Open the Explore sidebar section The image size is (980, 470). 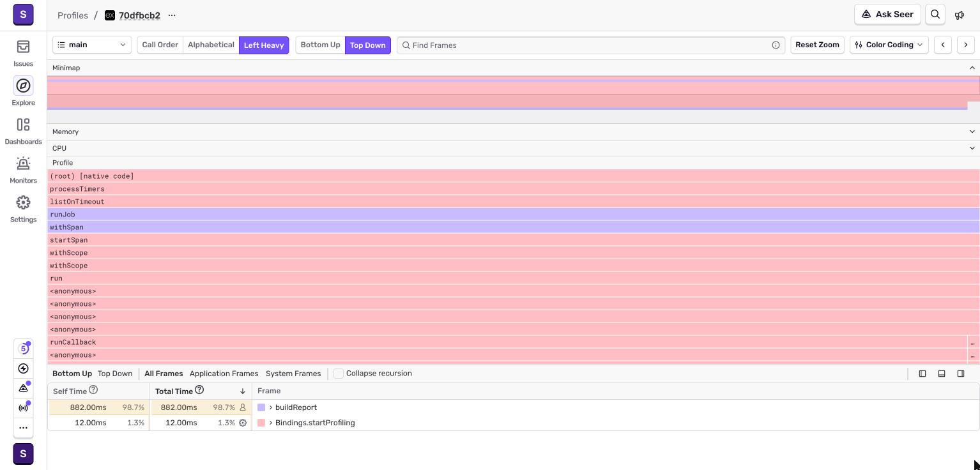(23, 91)
